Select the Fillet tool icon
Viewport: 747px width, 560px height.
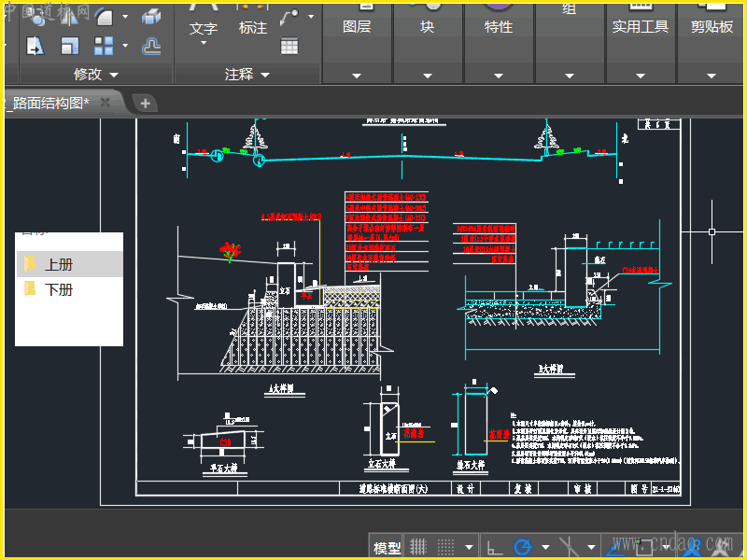tap(105, 16)
